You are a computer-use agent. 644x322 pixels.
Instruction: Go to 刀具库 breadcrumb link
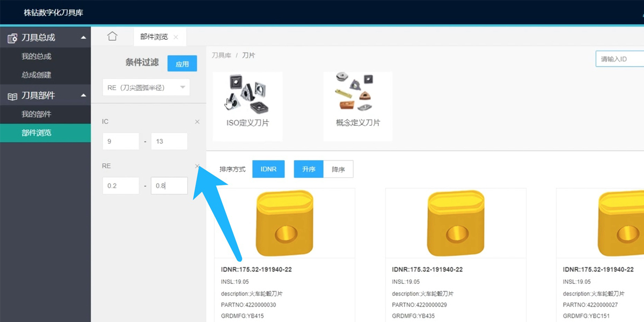221,55
